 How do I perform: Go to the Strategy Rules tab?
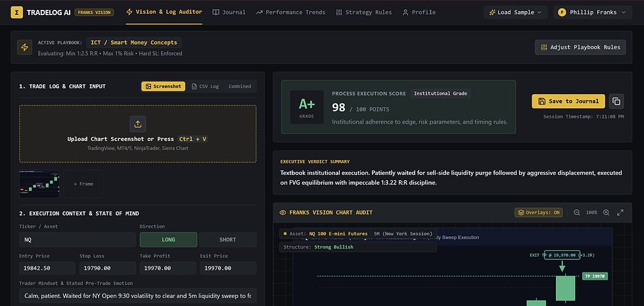pos(363,13)
